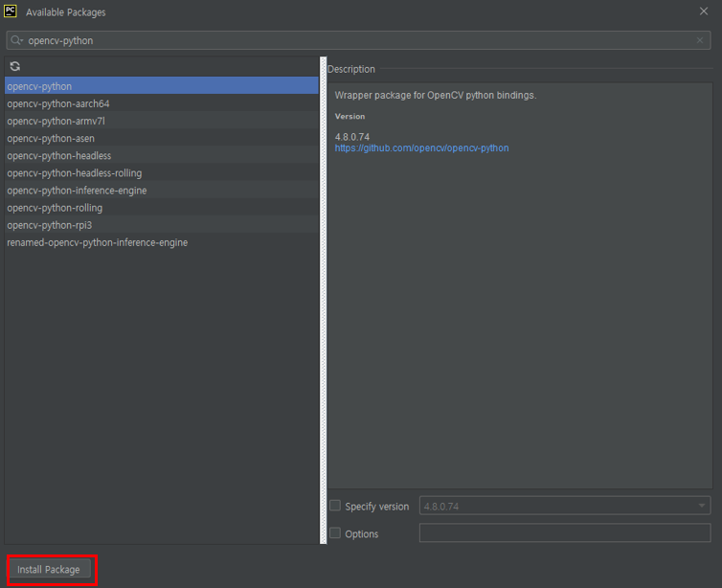
Task: Enable the Options checkbox
Action: click(x=335, y=533)
